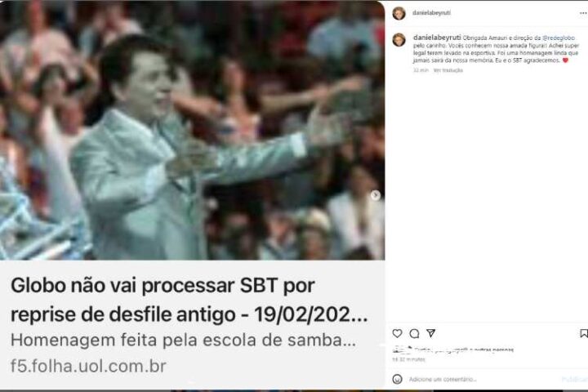
Task: Open danielabeyruti header profile avatar
Action: [399, 13]
